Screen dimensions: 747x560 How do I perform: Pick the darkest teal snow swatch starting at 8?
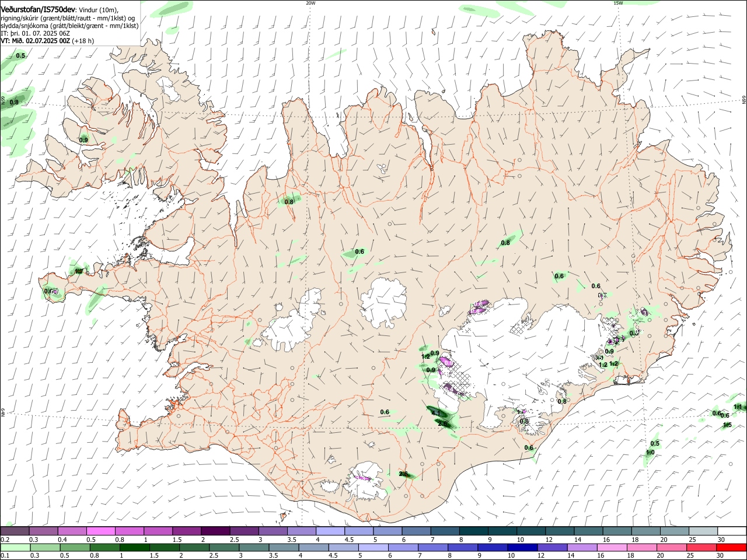click(474, 531)
